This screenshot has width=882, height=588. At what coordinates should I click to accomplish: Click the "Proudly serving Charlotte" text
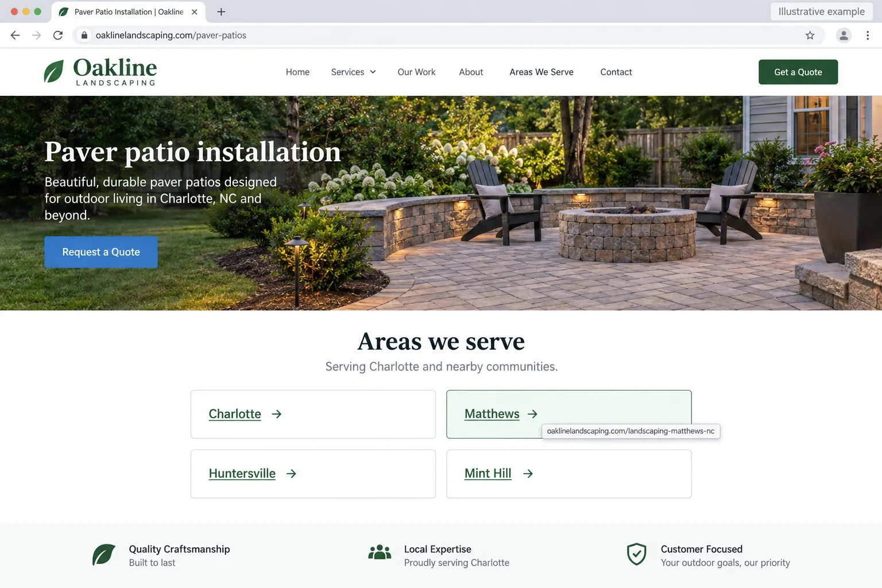(457, 563)
